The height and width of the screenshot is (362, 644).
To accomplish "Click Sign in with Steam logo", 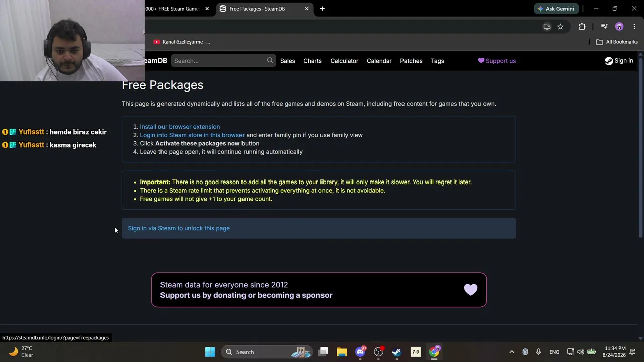I will pyautogui.click(x=619, y=61).
